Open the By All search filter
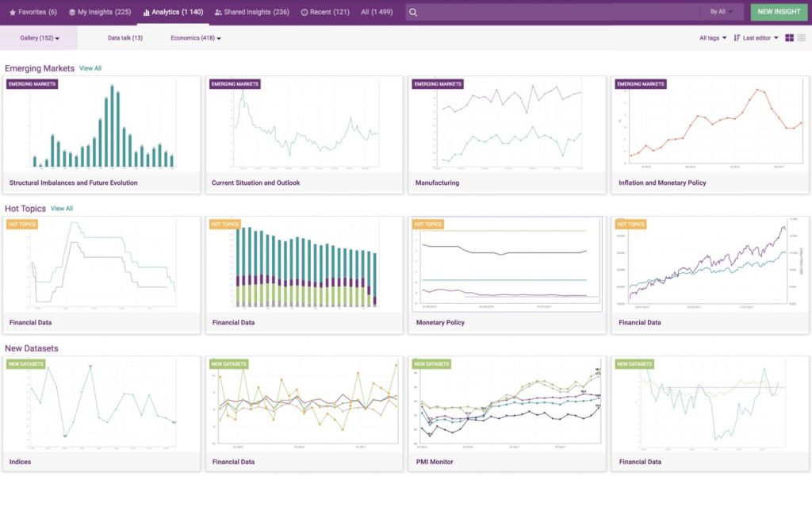 [721, 12]
